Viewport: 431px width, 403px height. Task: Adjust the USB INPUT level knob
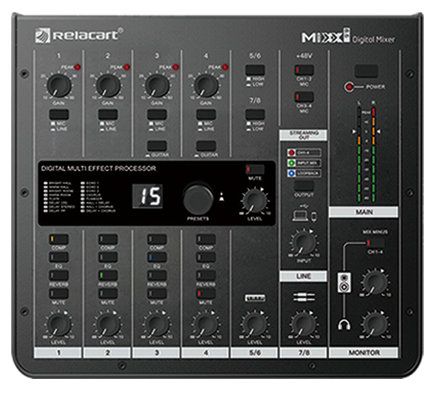click(x=303, y=242)
